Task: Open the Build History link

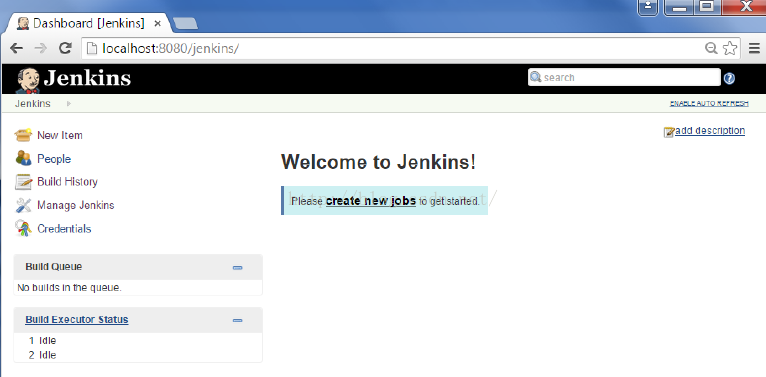Action: click(x=67, y=182)
